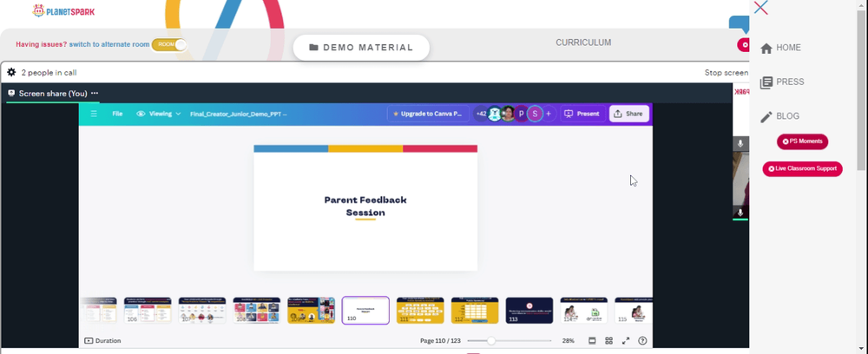
Task: Open the File menu in Canva
Action: (x=117, y=114)
